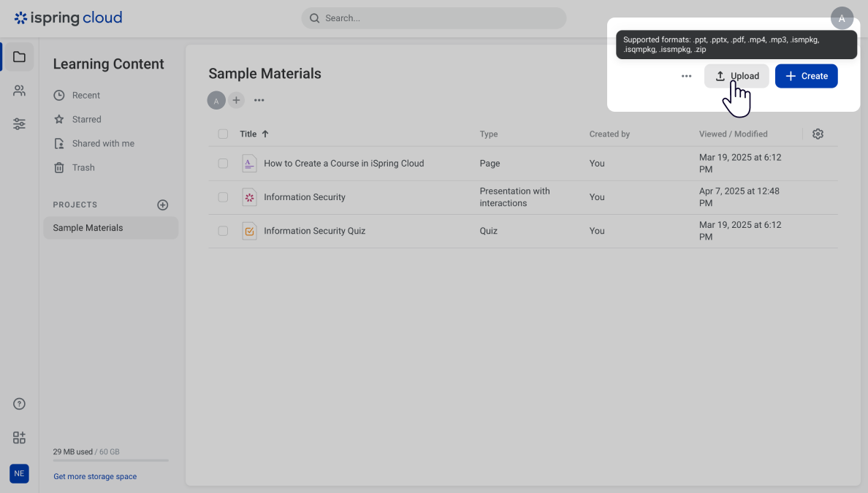Open the Information Security Quiz file icon
Image resolution: width=868 pixels, height=493 pixels.
(249, 231)
